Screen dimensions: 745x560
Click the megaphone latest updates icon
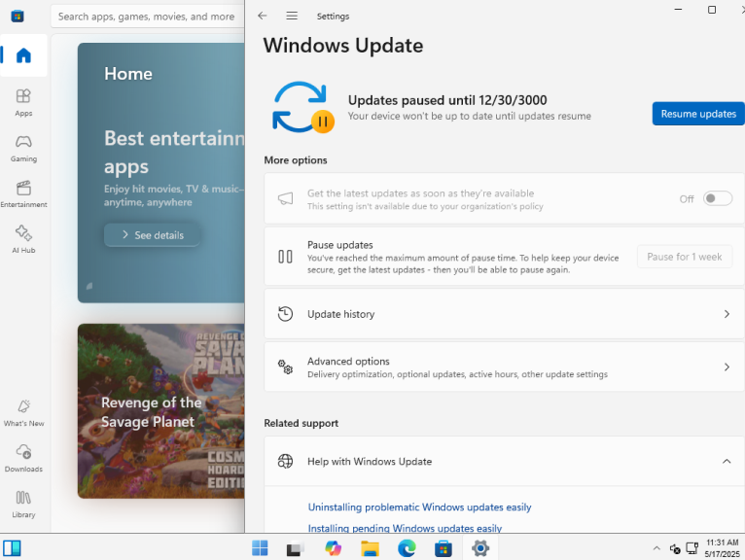click(285, 198)
